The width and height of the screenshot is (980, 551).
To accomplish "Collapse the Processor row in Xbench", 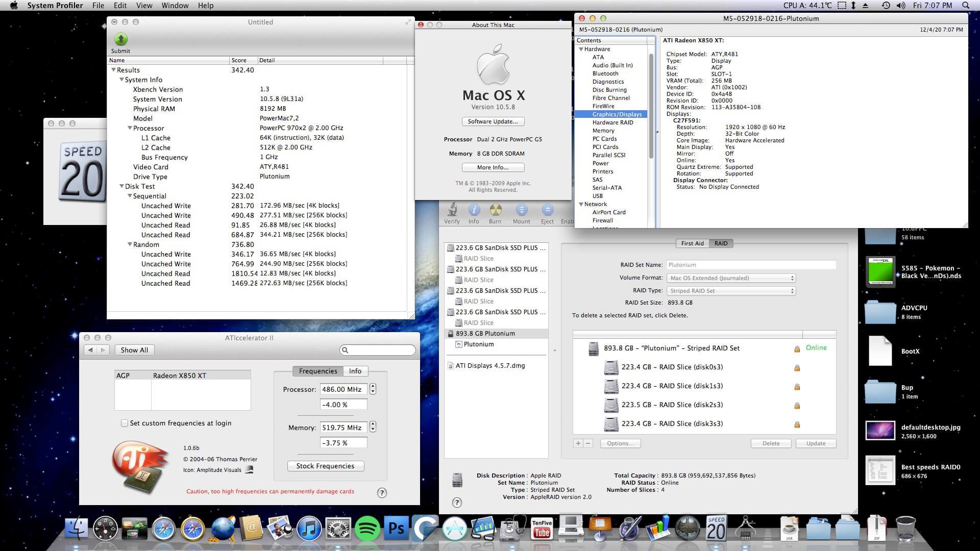I will pos(130,128).
